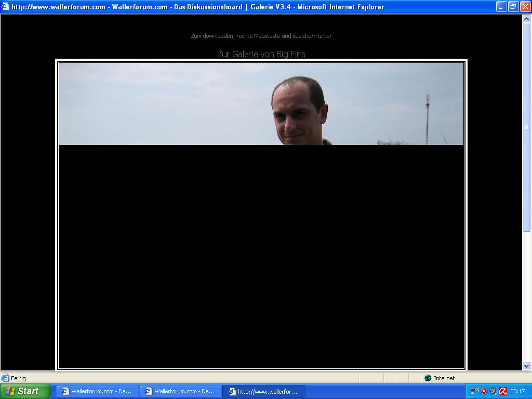
Task: Click the system clock showing 00:17
Action: pos(517,391)
